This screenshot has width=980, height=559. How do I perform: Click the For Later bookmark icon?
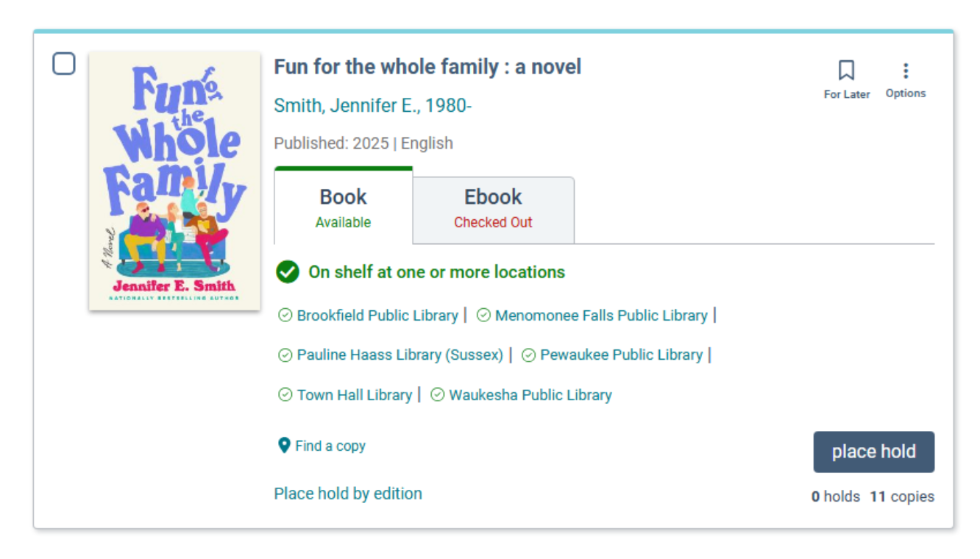pyautogui.click(x=846, y=71)
